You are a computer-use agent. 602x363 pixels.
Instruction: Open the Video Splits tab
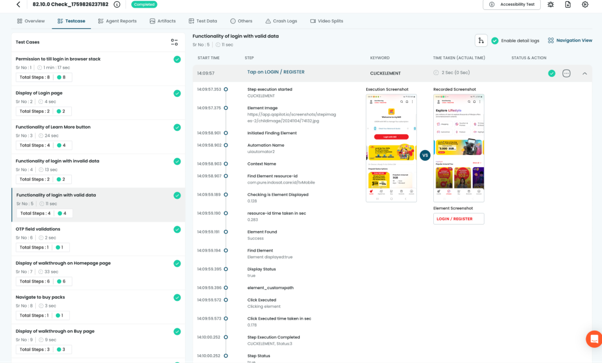327,21
